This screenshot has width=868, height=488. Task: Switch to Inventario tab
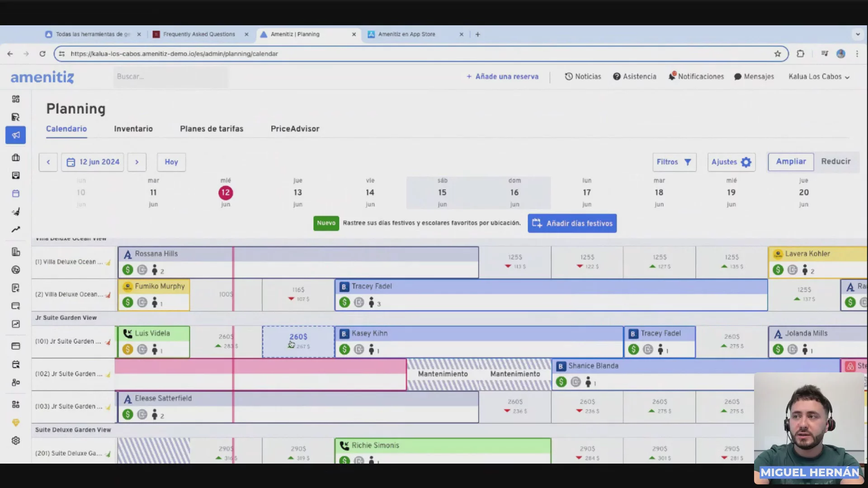[133, 129]
